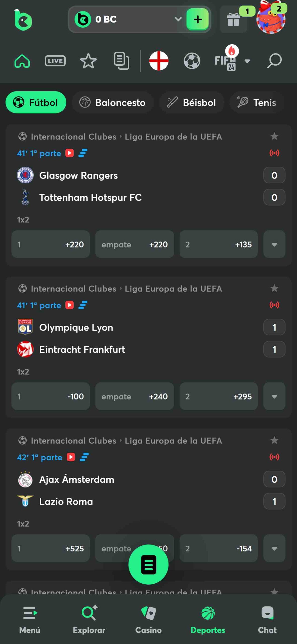Image resolution: width=297 pixels, height=644 pixels.
Task: Bet on empate at +240
Action: 135,396
